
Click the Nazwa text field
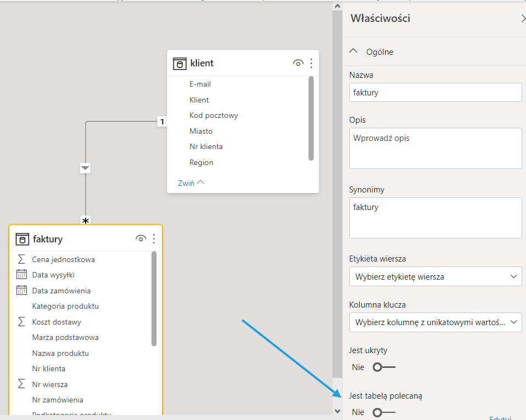435,93
